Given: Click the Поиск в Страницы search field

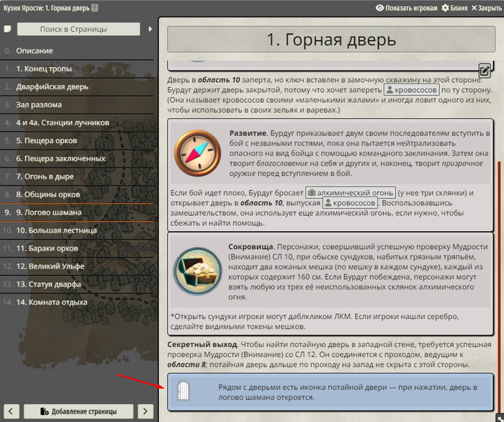Looking at the screenshot, I should 78,30.
